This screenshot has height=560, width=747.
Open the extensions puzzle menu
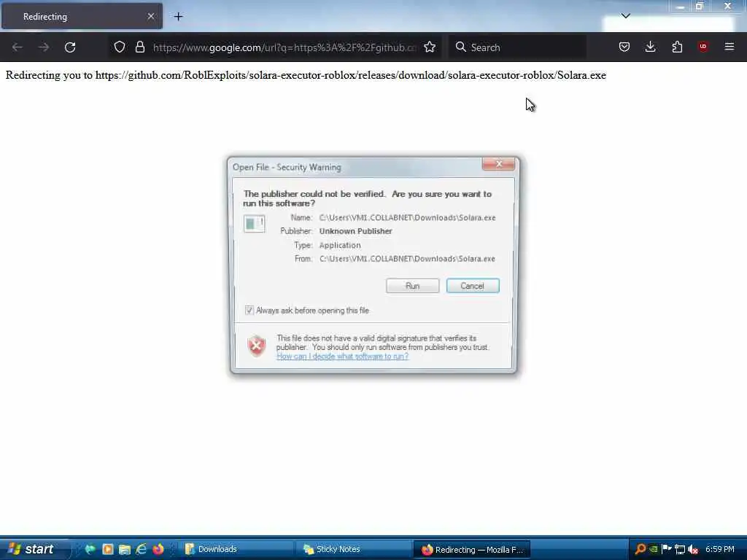677,47
